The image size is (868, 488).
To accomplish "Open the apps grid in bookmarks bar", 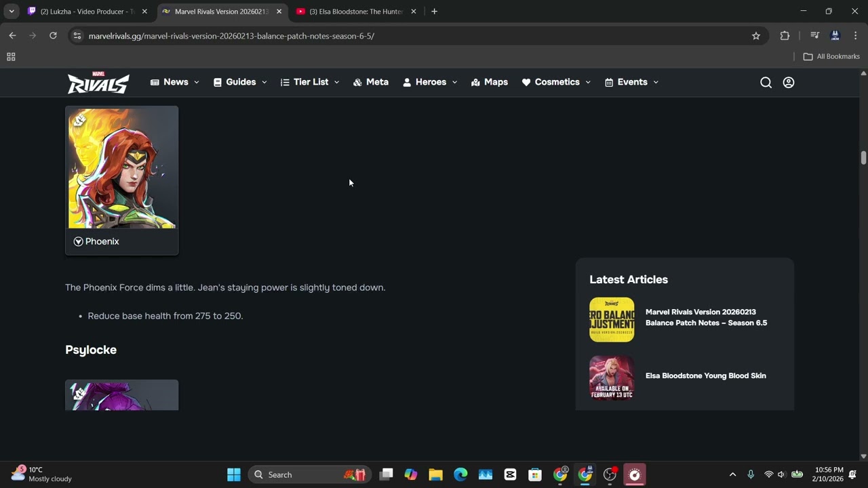I will click(11, 57).
